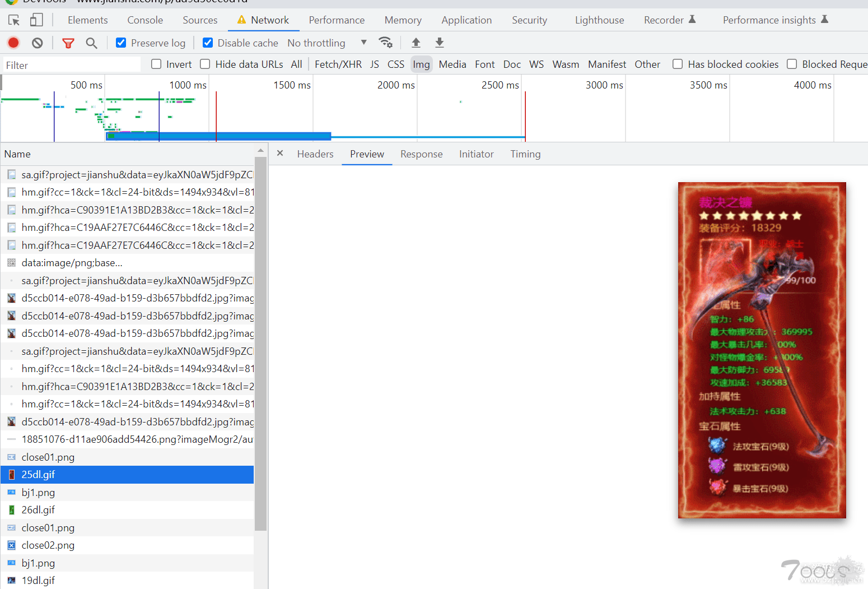
Task: Enable the Invert filter checkbox
Action: (156, 64)
